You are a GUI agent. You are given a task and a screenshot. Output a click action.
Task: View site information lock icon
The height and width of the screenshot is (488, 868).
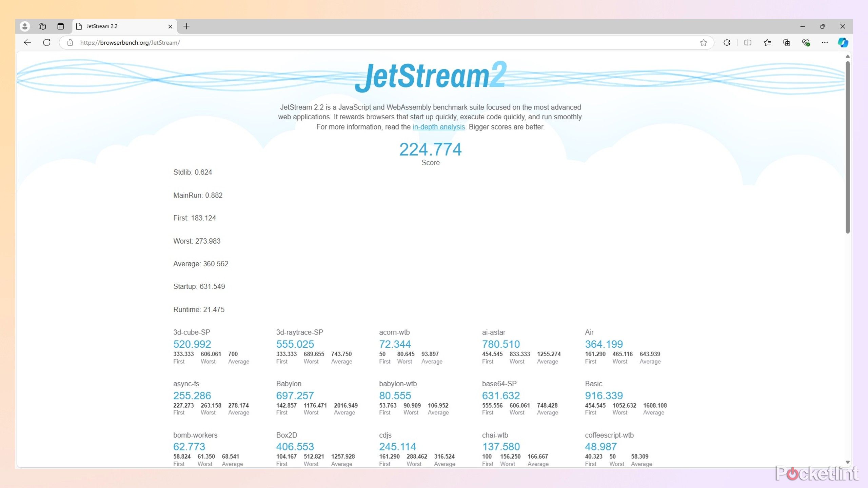70,43
